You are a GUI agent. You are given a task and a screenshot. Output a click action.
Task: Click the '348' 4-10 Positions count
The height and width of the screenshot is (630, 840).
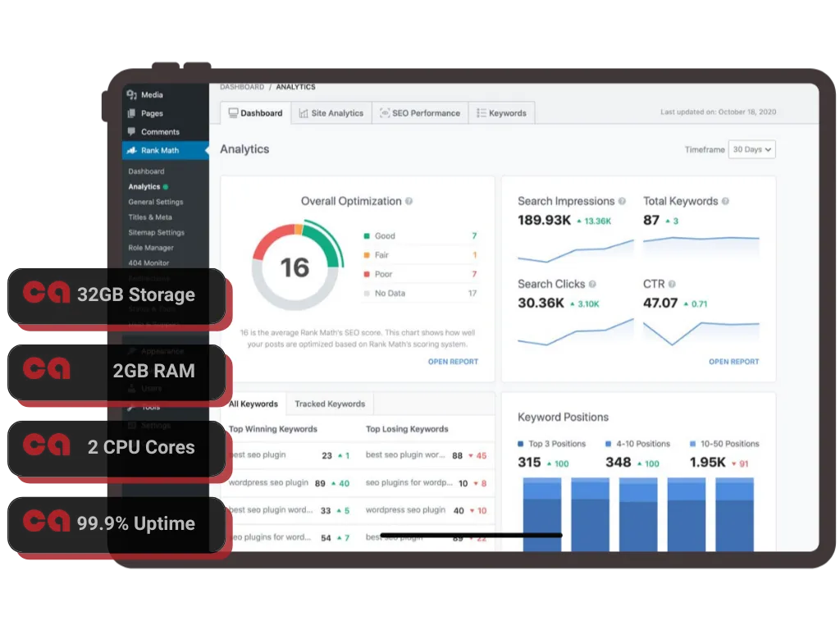(x=619, y=463)
